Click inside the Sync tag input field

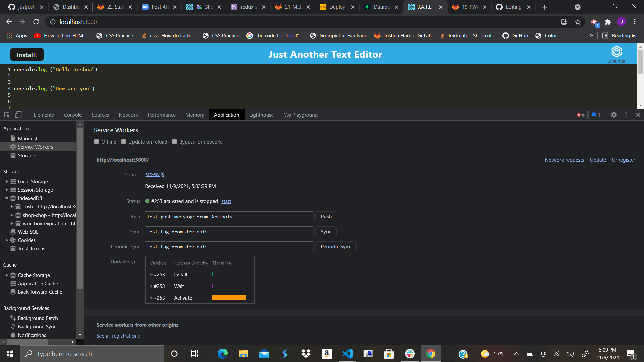(x=229, y=231)
